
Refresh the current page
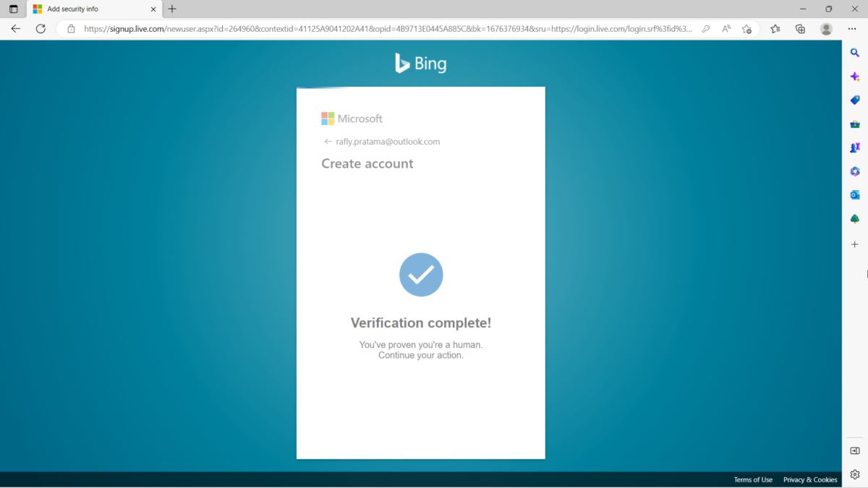tap(41, 29)
